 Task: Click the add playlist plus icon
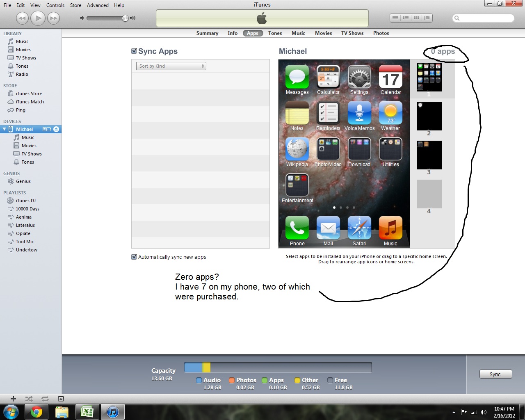point(13,399)
